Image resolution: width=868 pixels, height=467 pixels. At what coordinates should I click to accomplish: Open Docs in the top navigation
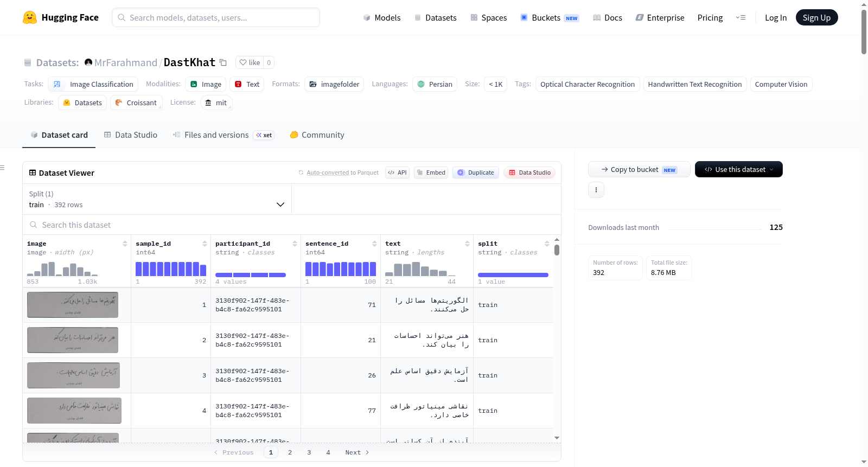(608, 17)
